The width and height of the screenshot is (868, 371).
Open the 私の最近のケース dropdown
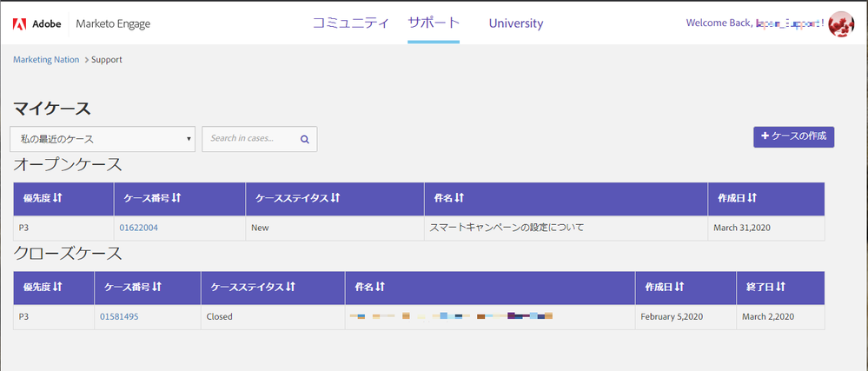103,139
